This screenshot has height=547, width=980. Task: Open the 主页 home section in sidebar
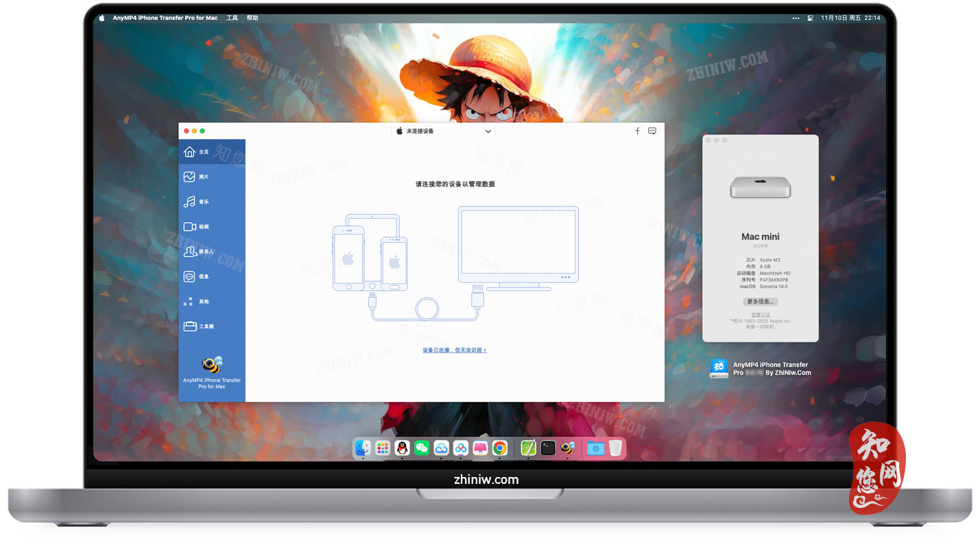tap(212, 152)
